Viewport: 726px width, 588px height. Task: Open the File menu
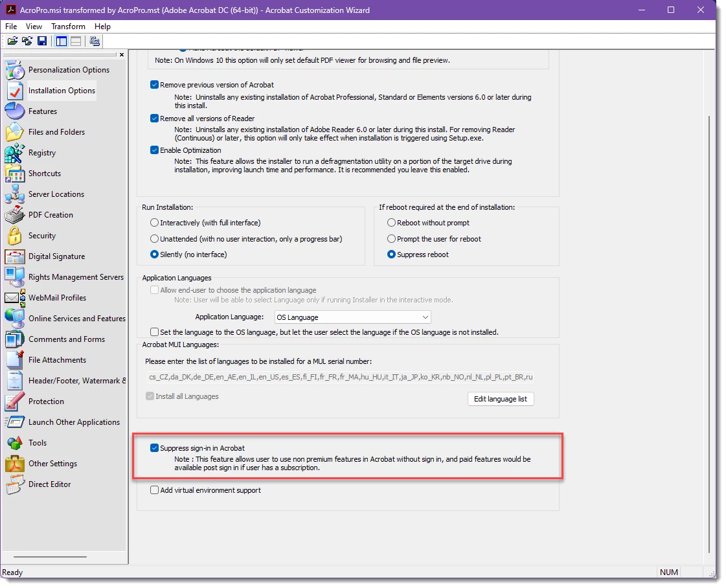coord(11,27)
